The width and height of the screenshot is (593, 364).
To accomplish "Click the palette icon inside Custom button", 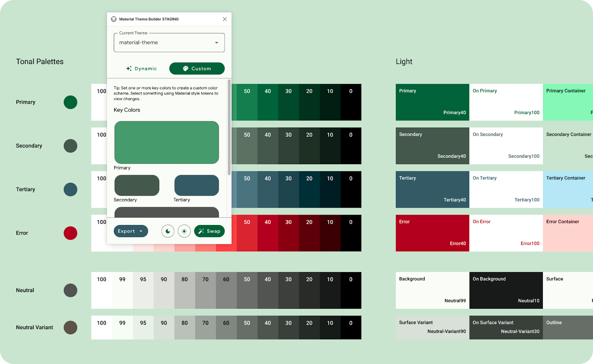I will coord(185,68).
